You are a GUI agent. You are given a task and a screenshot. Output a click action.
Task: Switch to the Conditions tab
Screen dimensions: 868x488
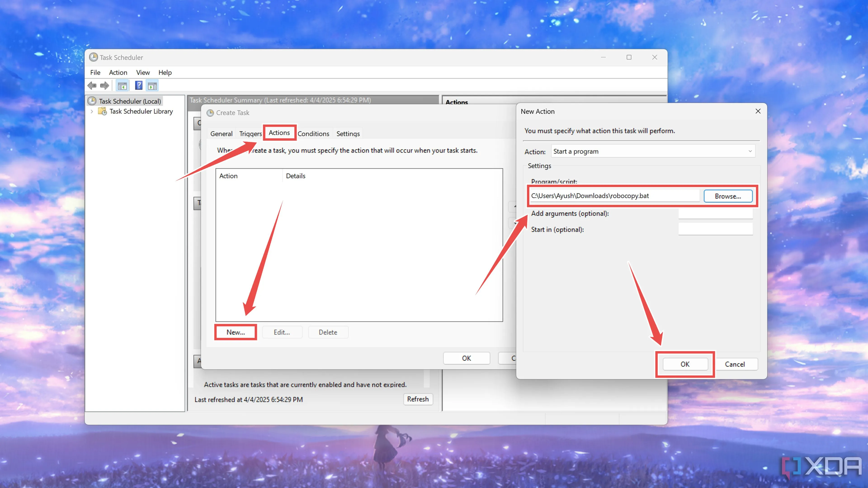tap(313, 134)
